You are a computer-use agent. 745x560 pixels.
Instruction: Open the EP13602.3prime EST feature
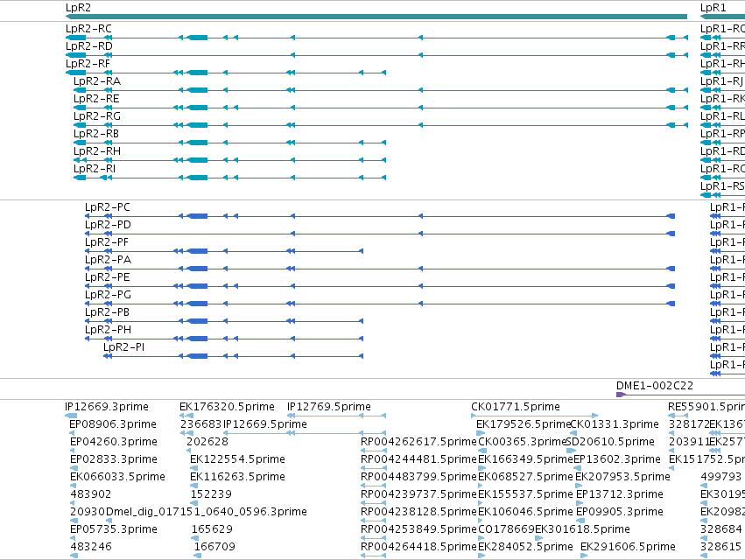click(578, 468)
